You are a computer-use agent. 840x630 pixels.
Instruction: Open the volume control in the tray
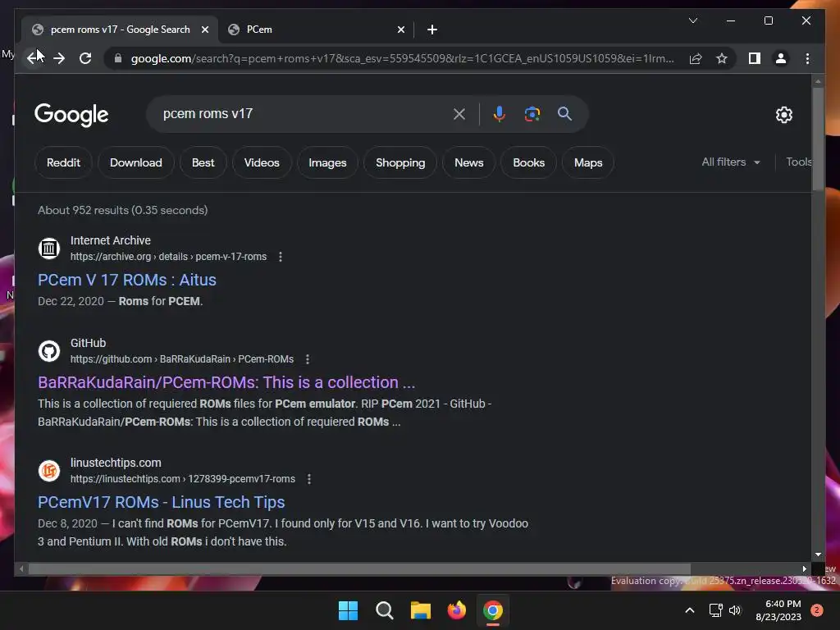pos(734,610)
